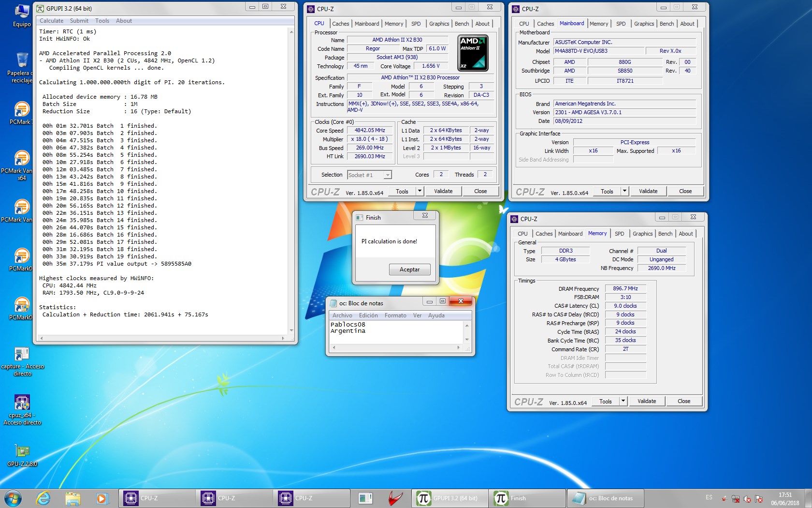The height and width of the screenshot is (508, 812).
Task: Expand Tools dropdown arrow in Memory window
Action: (623, 401)
